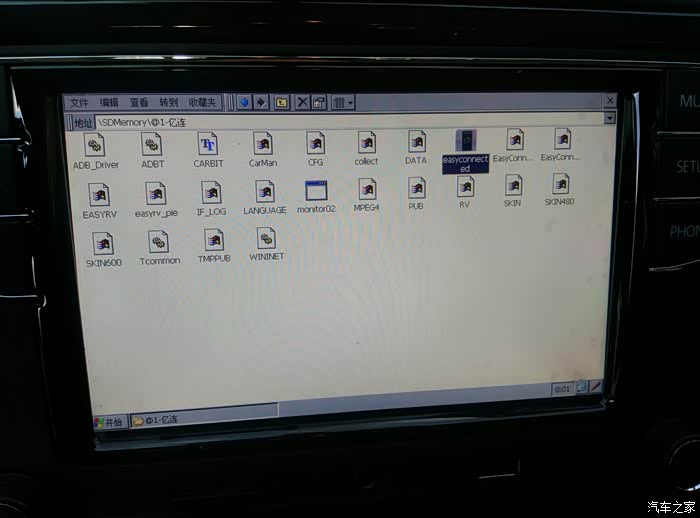
Task: Open the MPEG4 folder
Action: [x=367, y=194]
